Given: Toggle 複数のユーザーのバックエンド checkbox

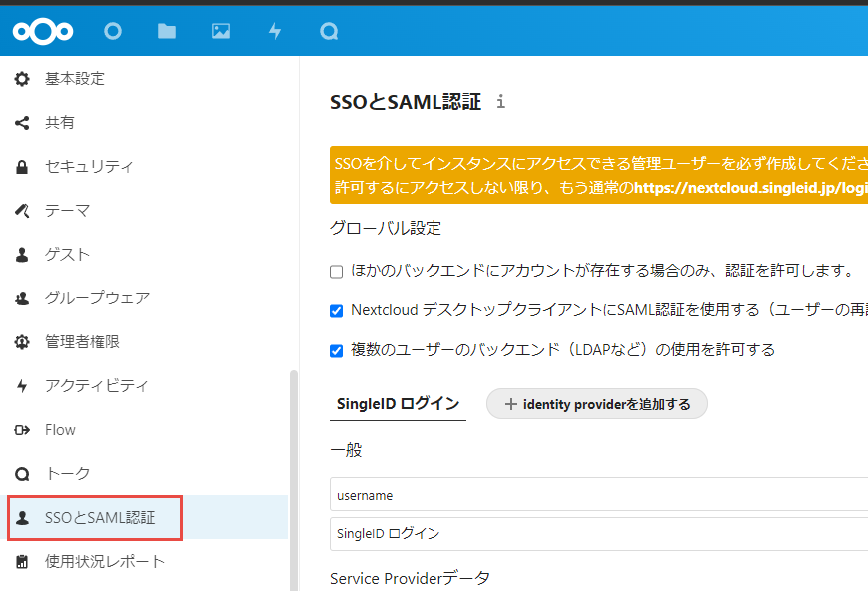Looking at the screenshot, I should tap(337, 350).
